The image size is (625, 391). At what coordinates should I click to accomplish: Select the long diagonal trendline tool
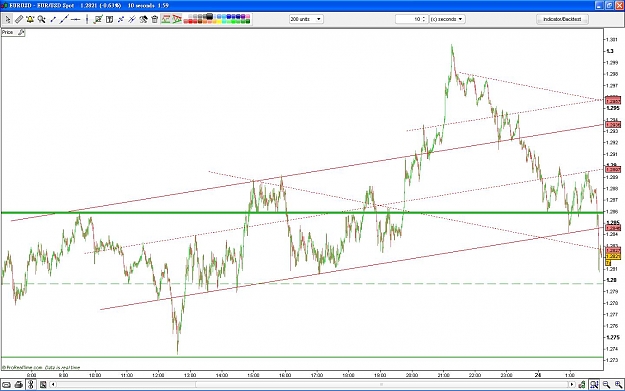click(x=64, y=19)
